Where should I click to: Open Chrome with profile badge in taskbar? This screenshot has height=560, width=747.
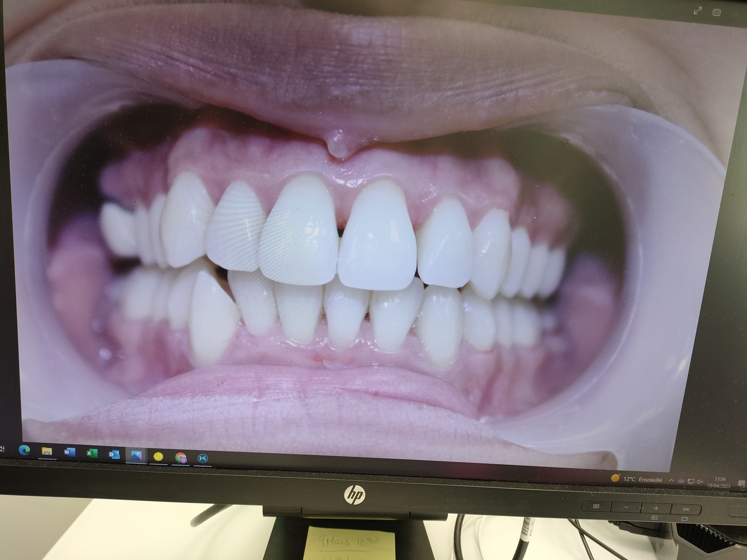181,458
